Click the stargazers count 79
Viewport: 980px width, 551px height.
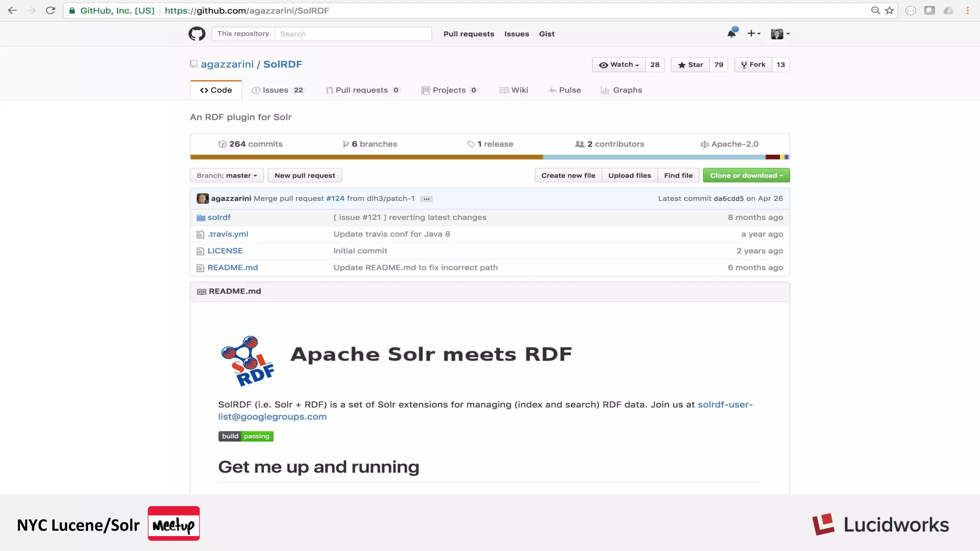pyautogui.click(x=719, y=65)
